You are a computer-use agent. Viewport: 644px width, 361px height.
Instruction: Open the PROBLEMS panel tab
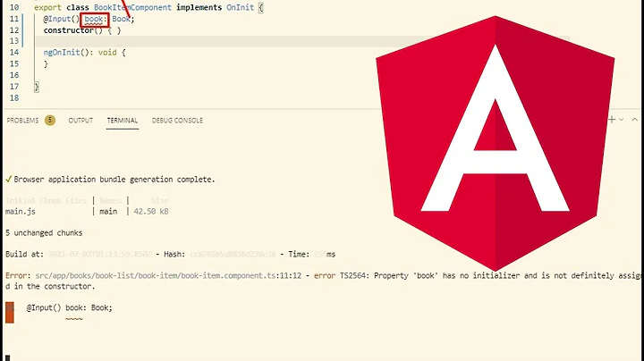[22, 121]
